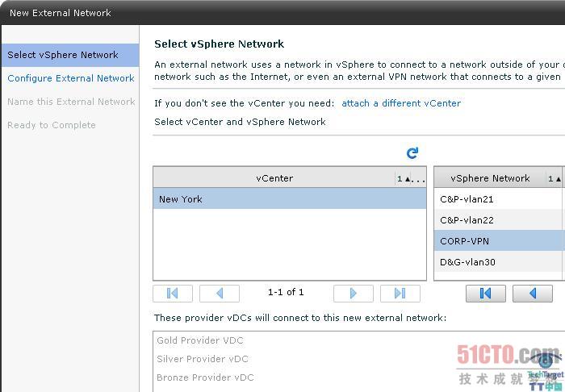Click Silver Provider vDC entry
This screenshot has width=565, height=392.
point(203,359)
